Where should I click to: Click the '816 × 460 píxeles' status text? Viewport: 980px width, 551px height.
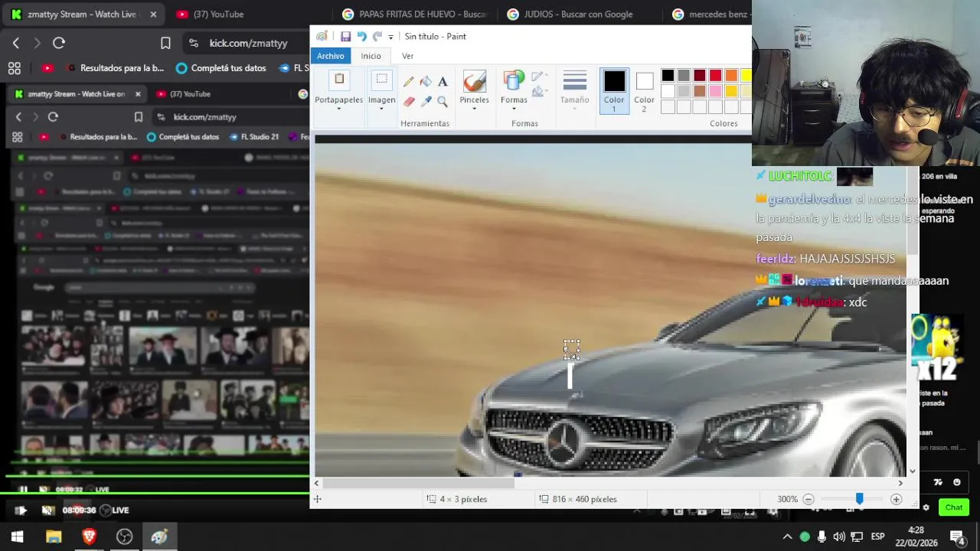click(x=584, y=499)
